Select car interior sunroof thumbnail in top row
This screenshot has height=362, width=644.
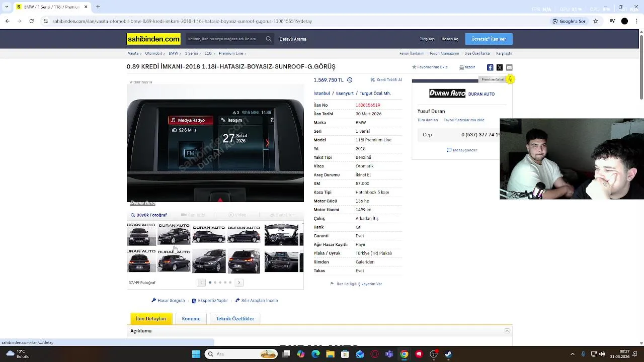[x=281, y=234]
